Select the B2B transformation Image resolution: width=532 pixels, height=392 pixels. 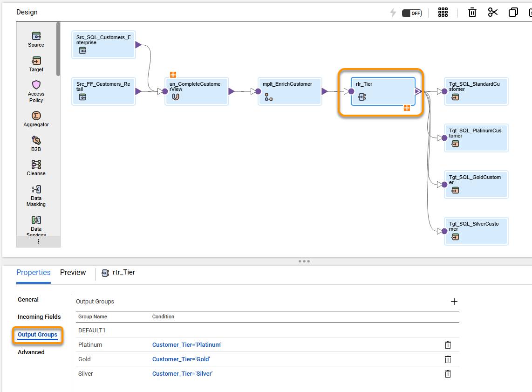point(36,144)
